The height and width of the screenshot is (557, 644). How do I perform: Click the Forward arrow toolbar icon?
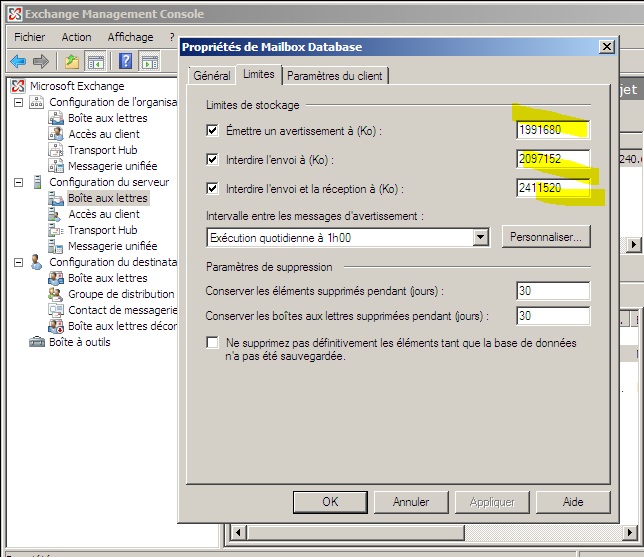pos(41,62)
